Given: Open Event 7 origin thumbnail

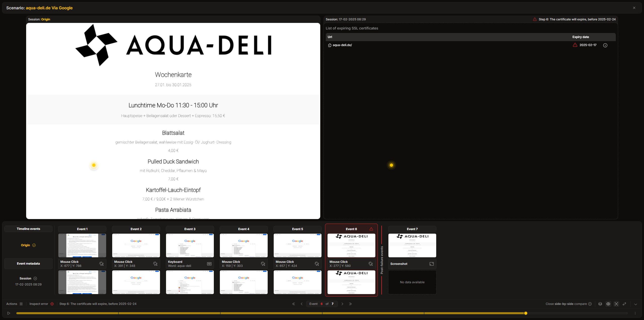Looking at the screenshot, I should pos(412,245).
